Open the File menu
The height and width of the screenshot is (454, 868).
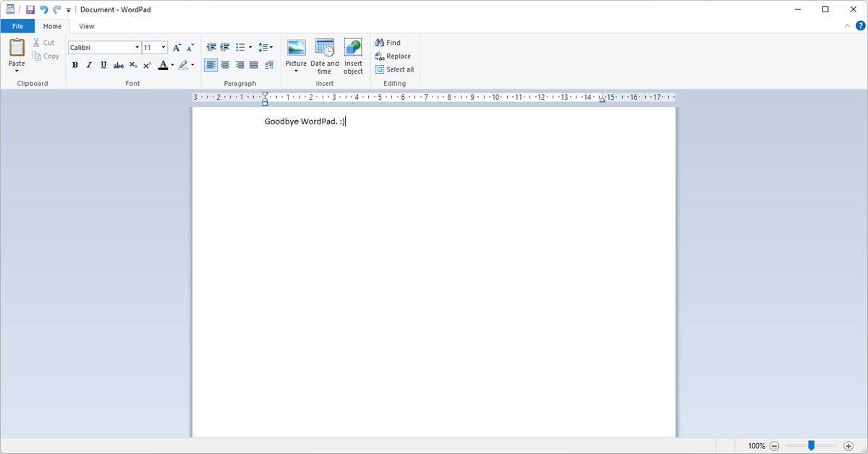click(x=17, y=26)
